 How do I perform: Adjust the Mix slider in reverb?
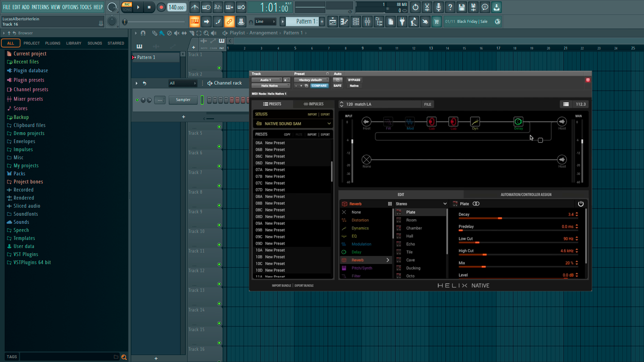pos(517,267)
